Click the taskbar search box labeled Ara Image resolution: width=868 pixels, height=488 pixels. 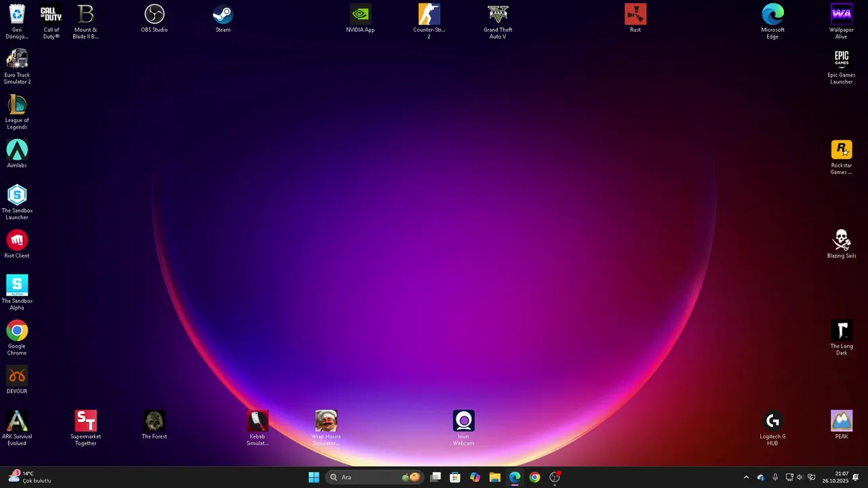(x=375, y=477)
